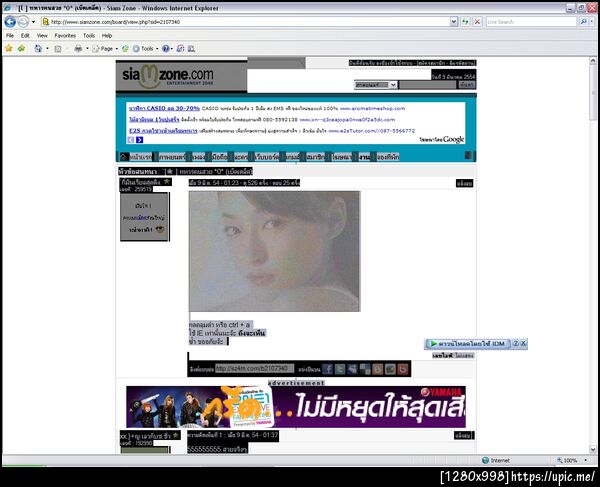Click the Refresh page icon
This screenshot has height=487, width=600.
(465, 22)
